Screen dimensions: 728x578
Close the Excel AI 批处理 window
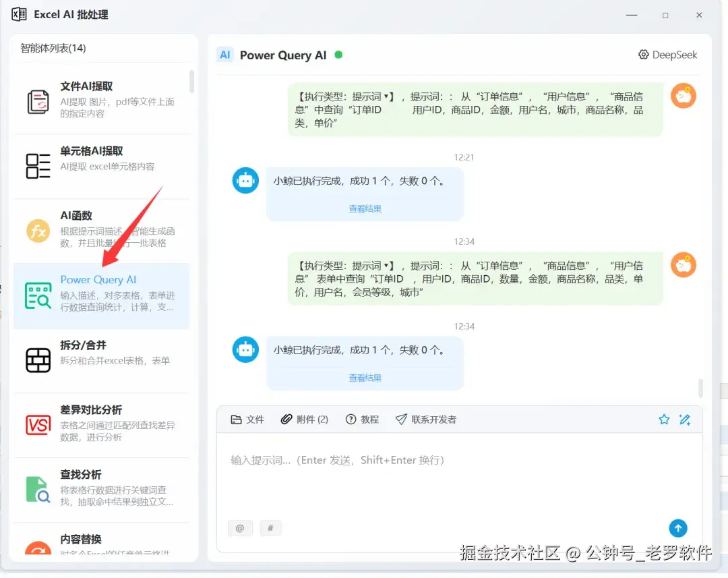pos(699,15)
